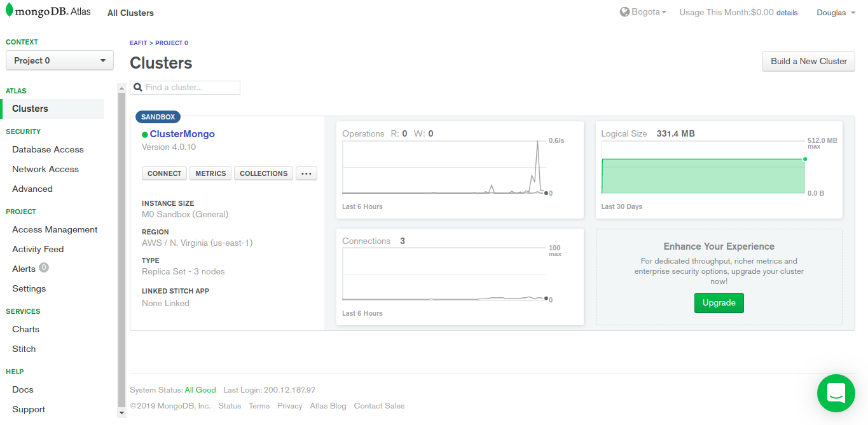Go to All Clusters in top bar
The image size is (868, 425).
(130, 13)
